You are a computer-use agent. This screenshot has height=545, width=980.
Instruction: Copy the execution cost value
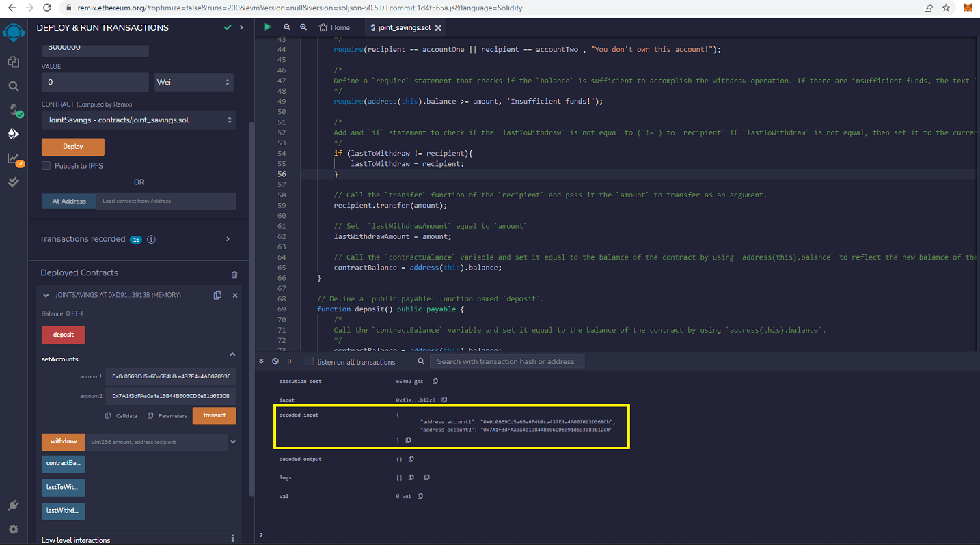tap(435, 381)
